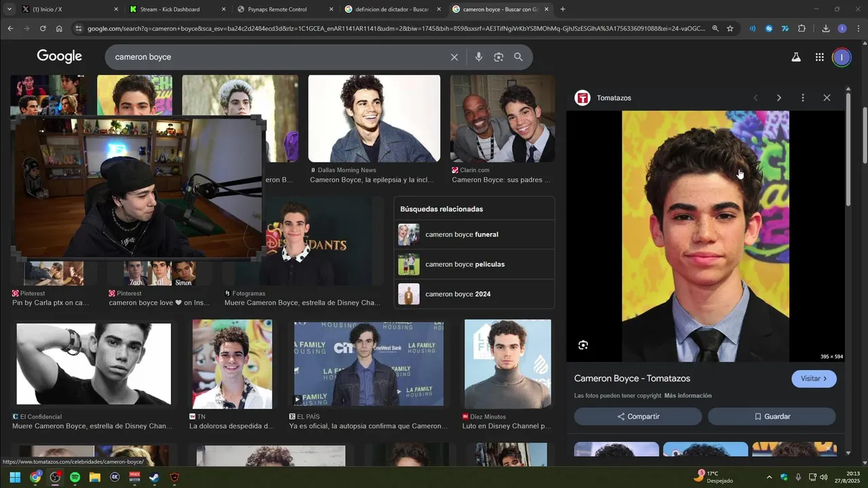Viewport: 868px width, 488px height.
Task: Click the Compartir button
Action: [x=638, y=416]
